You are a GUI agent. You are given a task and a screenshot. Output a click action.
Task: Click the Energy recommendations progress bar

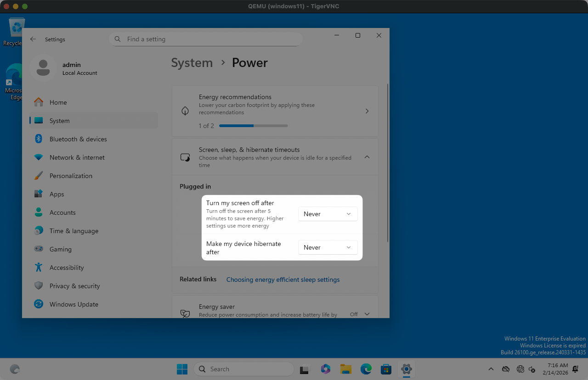click(x=253, y=126)
